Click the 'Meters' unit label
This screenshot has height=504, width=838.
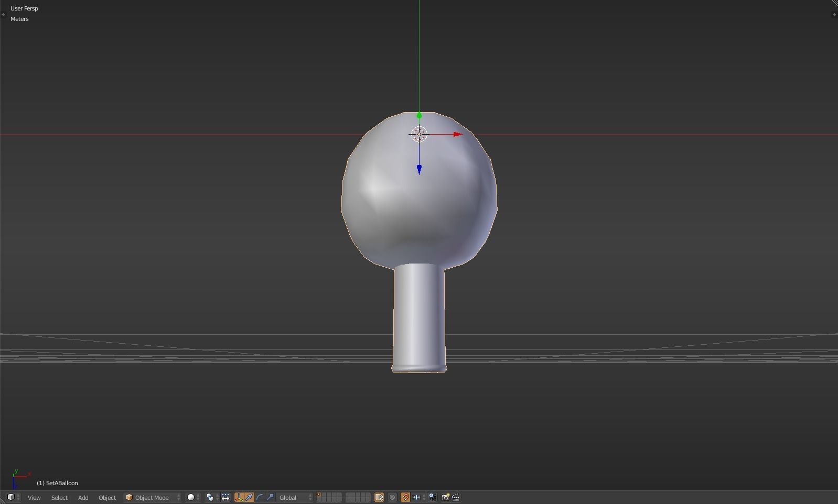(x=19, y=19)
